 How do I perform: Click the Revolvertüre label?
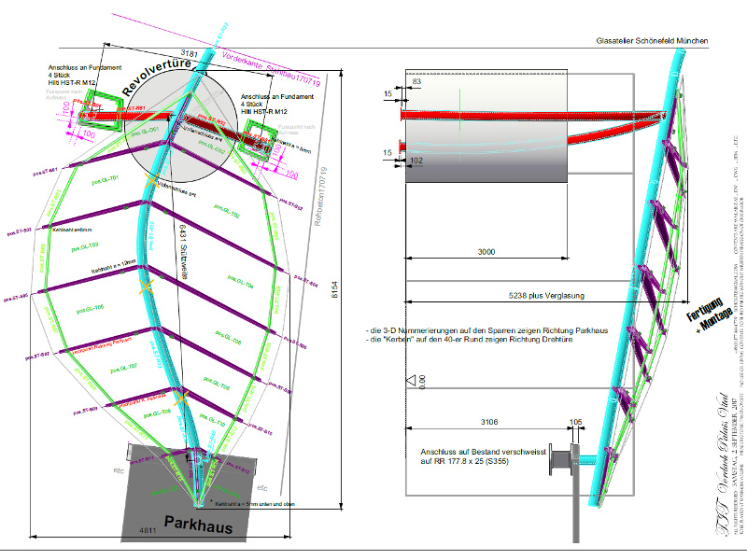pyautogui.click(x=159, y=77)
